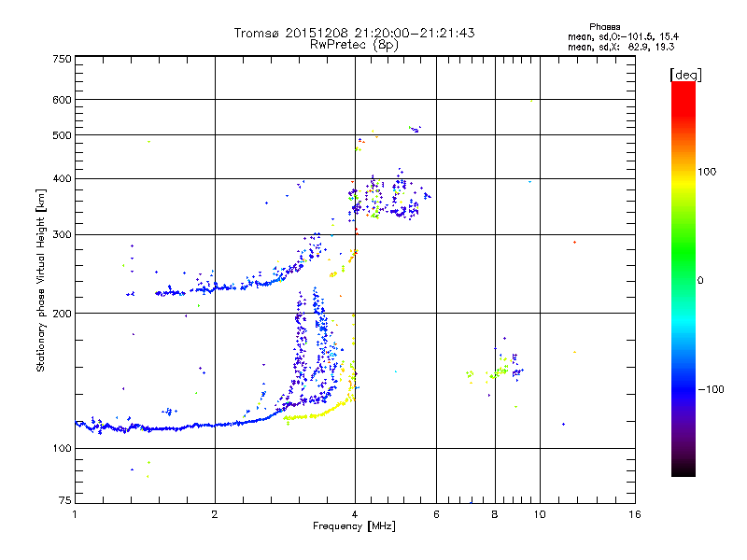
Task: Click the x-axis label '1'
Action: pos(75,514)
